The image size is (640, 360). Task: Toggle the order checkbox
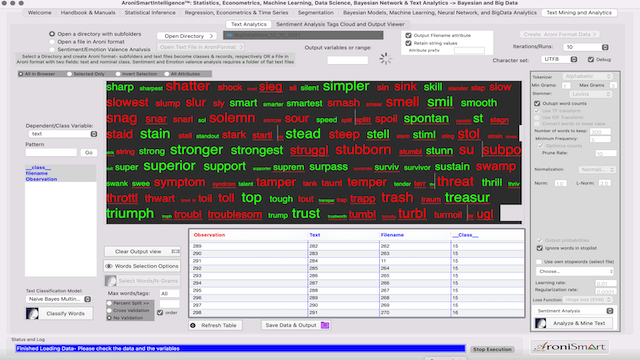pos(160,313)
